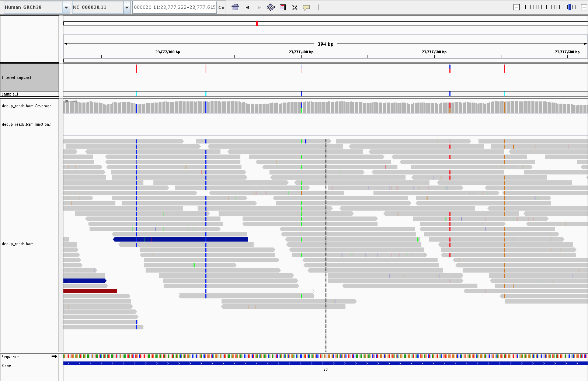Image resolution: width=588 pixels, height=381 pixels.
Task: Select the filtered_snps.vcf track name
Action: 17,77
